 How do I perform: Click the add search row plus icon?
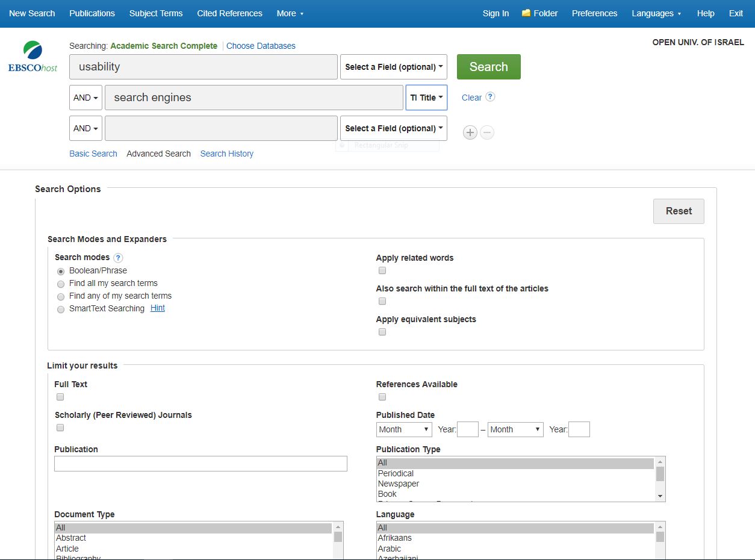(x=470, y=132)
